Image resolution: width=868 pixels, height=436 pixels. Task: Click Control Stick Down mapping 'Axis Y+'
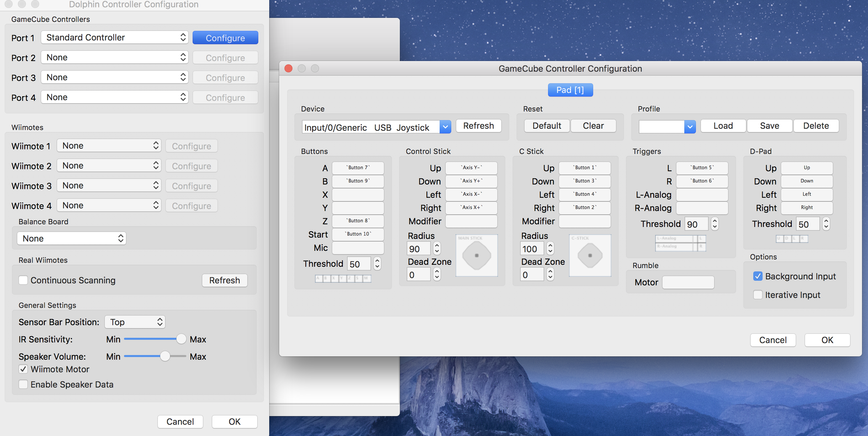(471, 181)
